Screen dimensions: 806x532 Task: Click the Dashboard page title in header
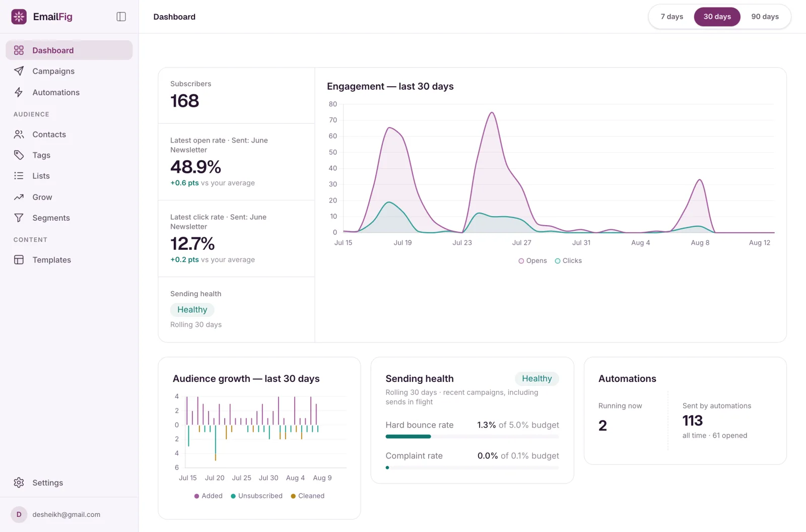tap(174, 17)
